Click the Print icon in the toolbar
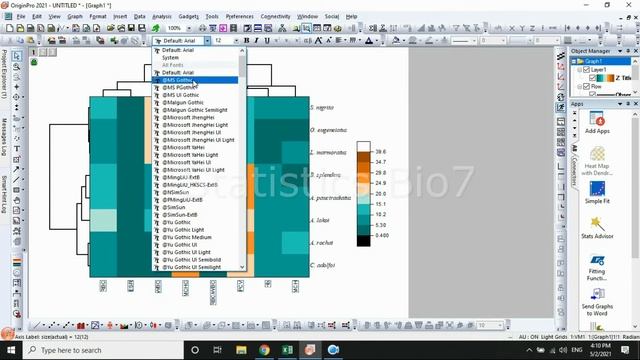Image resolution: width=640 pixels, height=360 pixels. coord(202,28)
